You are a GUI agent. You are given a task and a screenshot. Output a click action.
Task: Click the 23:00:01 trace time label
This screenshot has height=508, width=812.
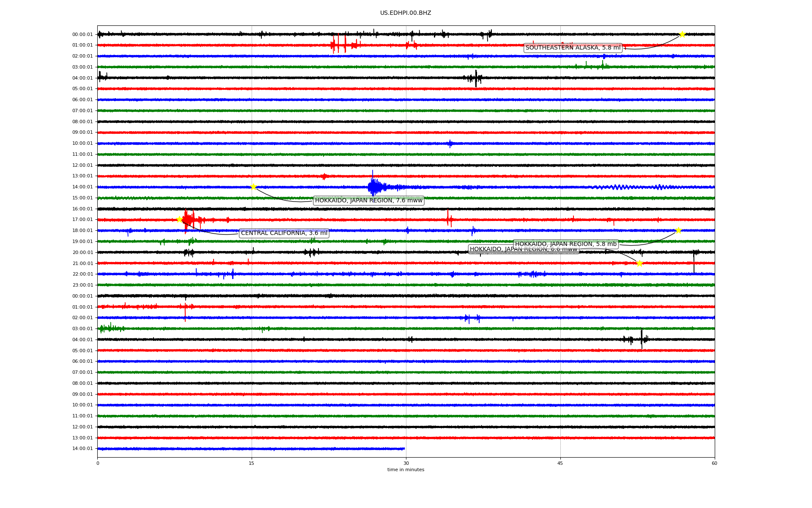pos(82,285)
